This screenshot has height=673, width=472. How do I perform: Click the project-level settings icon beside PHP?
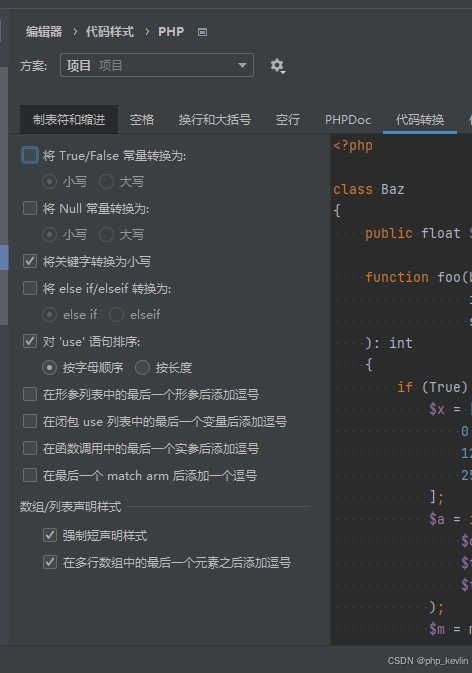pyautogui.click(x=203, y=32)
